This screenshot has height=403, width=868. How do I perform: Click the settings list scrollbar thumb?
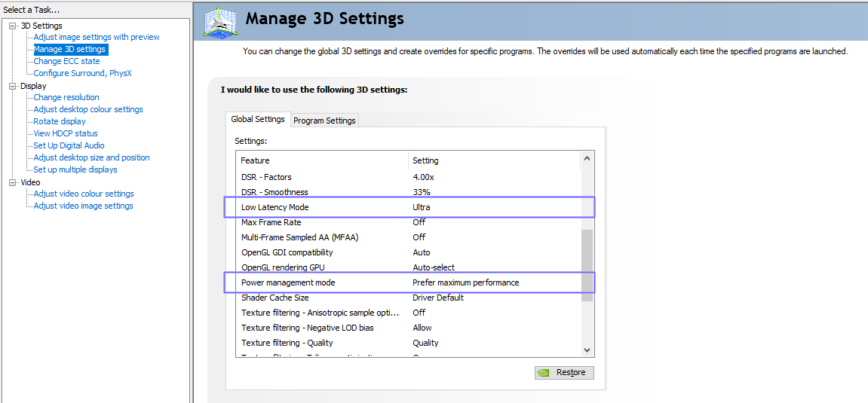587,265
